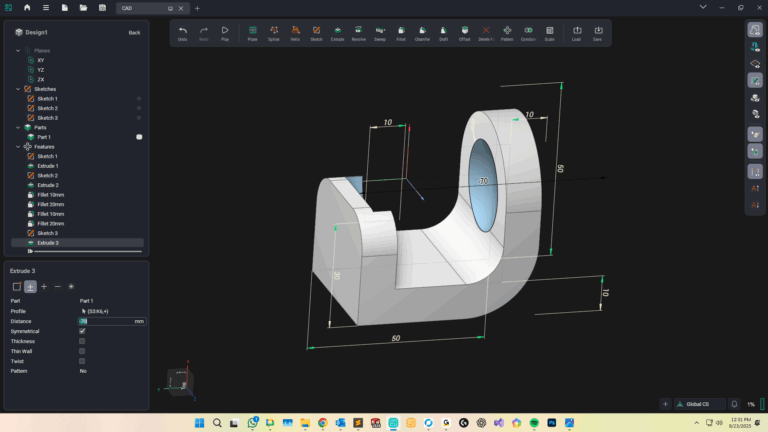Screen dimensions: 768x432
Task: Tick the Twist checkbox
Action: (x=82, y=361)
